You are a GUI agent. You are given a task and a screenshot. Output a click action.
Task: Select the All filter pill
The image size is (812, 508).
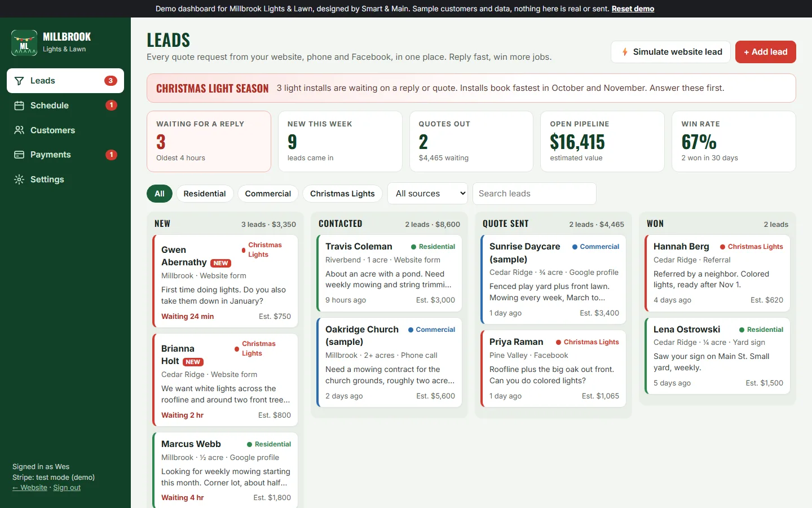pos(160,194)
